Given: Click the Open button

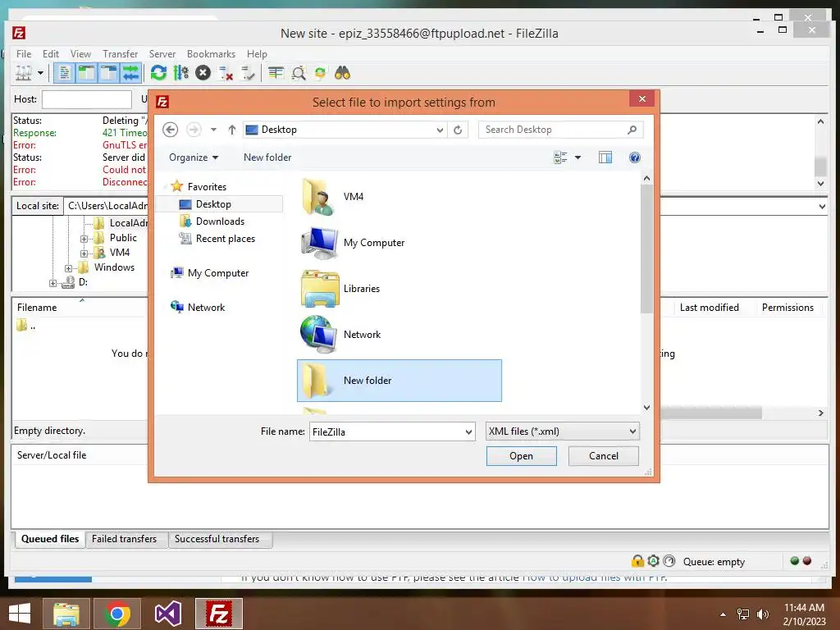Looking at the screenshot, I should [x=521, y=456].
